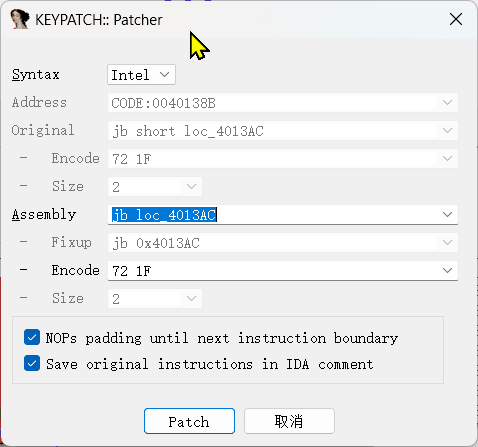Click the Patch button

(x=189, y=421)
